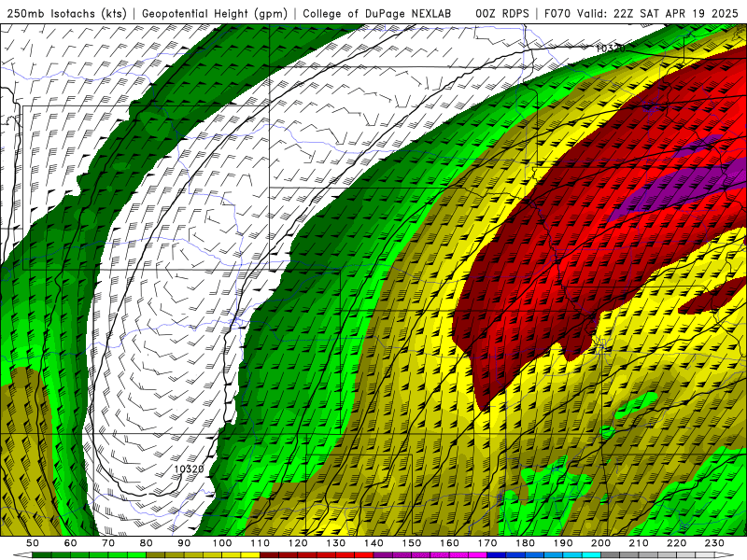Select the dark blue swatch just right of 170
This screenshot has width=747, height=560.
pos(497,555)
